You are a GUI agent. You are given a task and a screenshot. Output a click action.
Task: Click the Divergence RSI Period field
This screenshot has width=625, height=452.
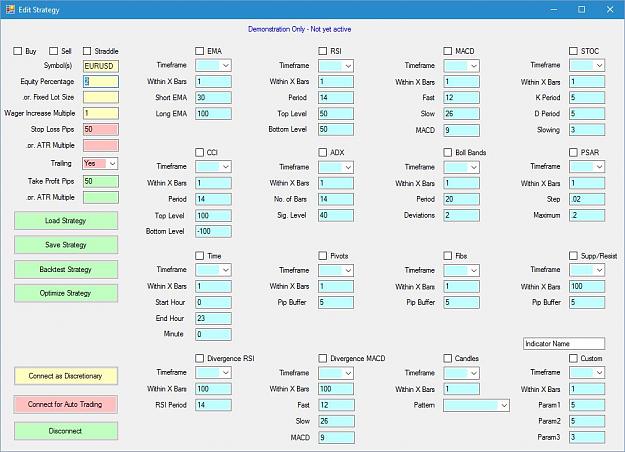pos(213,405)
